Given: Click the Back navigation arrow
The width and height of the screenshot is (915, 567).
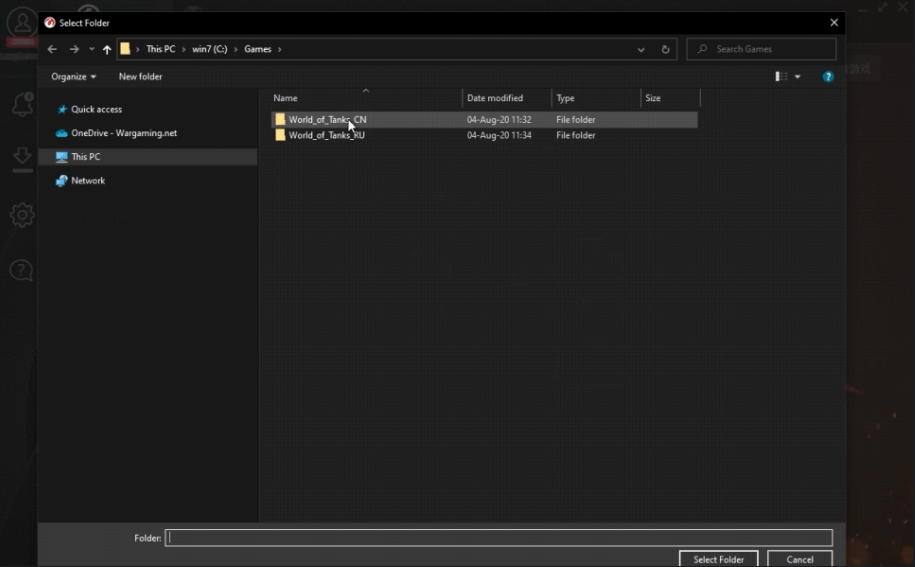Looking at the screenshot, I should coord(52,49).
